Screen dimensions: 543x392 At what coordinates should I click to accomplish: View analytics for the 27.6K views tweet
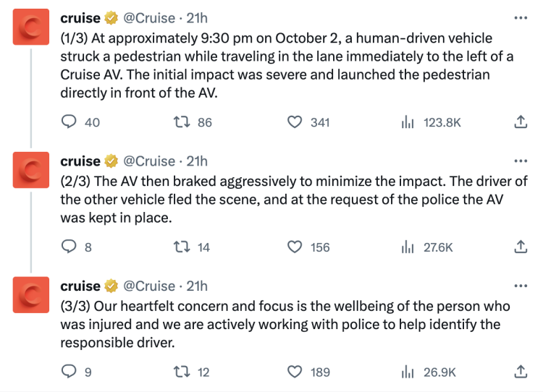coord(407,247)
